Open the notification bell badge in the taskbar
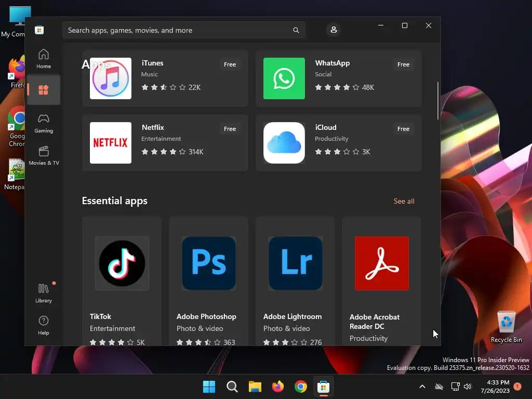The height and width of the screenshot is (399, 532). pos(517,387)
